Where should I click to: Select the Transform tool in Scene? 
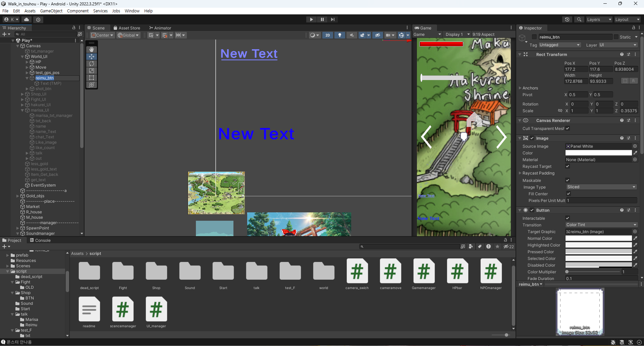[92, 85]
